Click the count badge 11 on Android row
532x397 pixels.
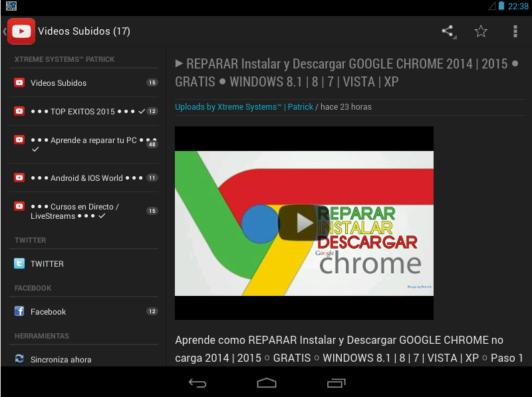point(152,178)
